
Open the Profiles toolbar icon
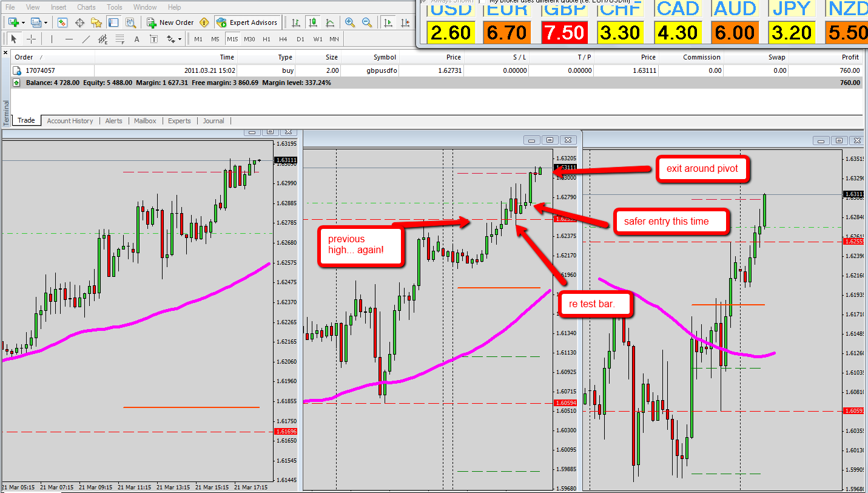(36, 22)
